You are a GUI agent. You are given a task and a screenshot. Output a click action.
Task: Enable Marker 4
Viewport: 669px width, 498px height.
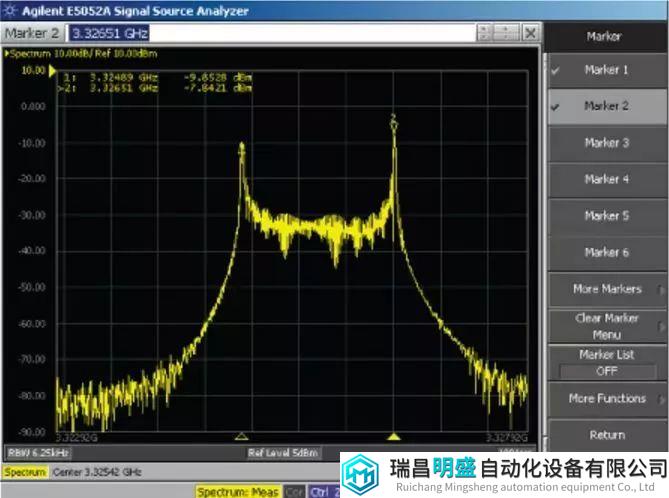(x=607, y=179)
